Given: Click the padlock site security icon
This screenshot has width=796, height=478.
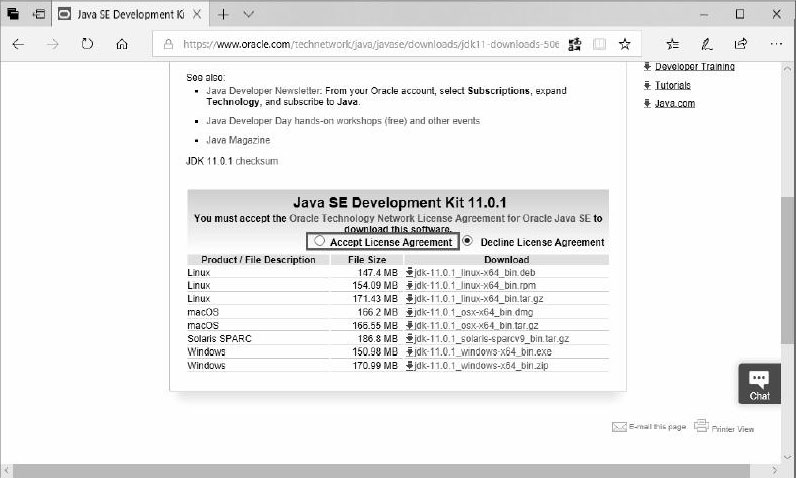Looking at the screenshot, I should pyautogui.click(x=168, y=44).
